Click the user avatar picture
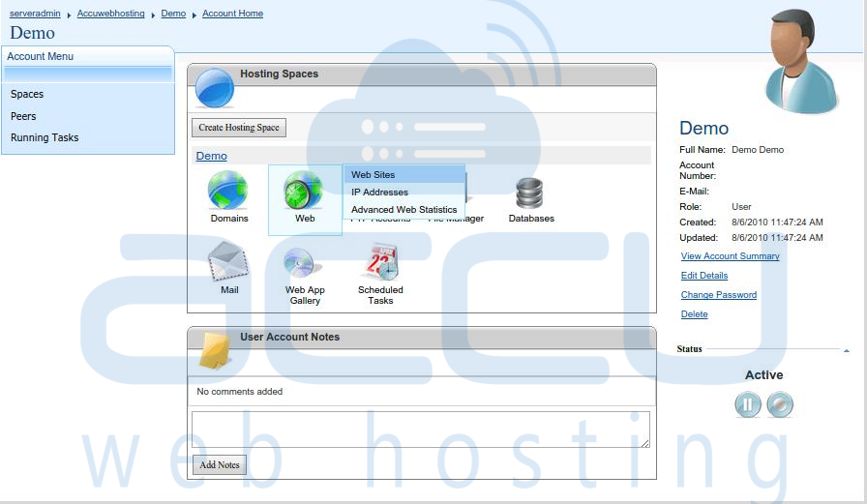Screen dimensions: 867x504 [800, 61]
